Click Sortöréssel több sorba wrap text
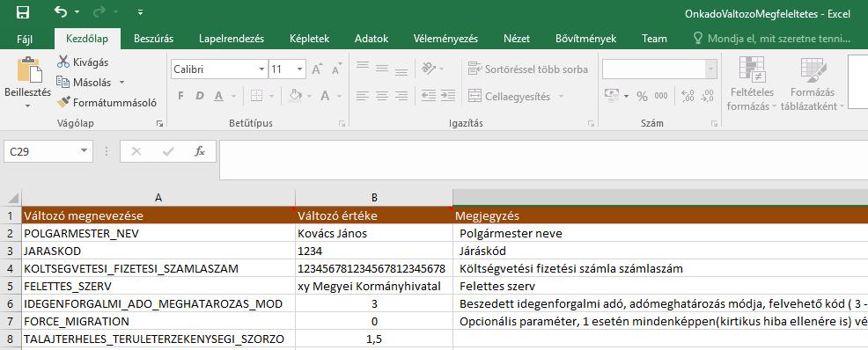This screenshot has width=868, height=350. (528, 69)
